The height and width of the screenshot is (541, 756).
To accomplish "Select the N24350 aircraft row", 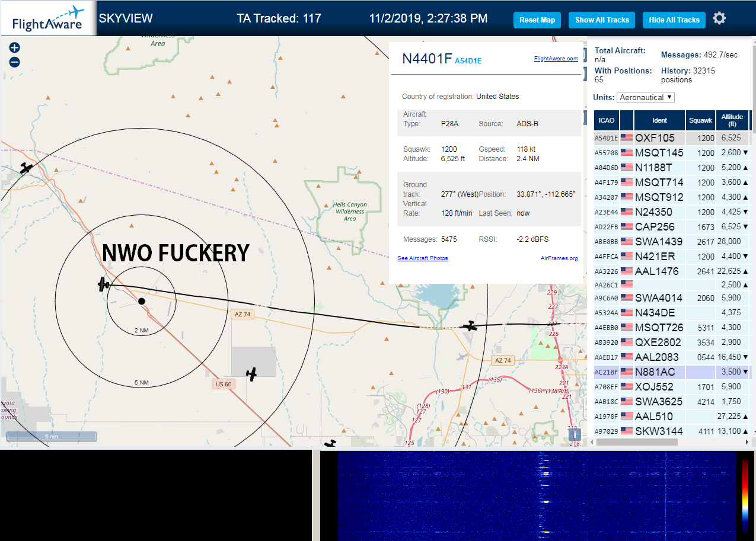I will (x=672, y=212).
